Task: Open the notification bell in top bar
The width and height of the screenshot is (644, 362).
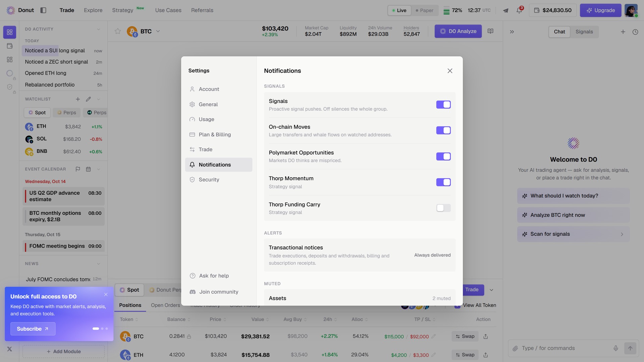Action: [x=519, y=10]
